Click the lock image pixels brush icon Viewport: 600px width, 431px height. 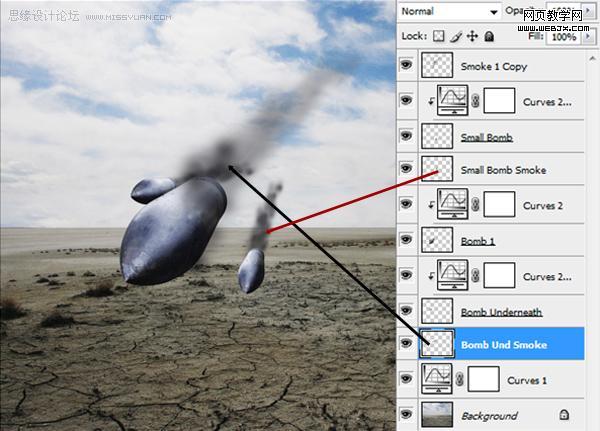point(455,36)
